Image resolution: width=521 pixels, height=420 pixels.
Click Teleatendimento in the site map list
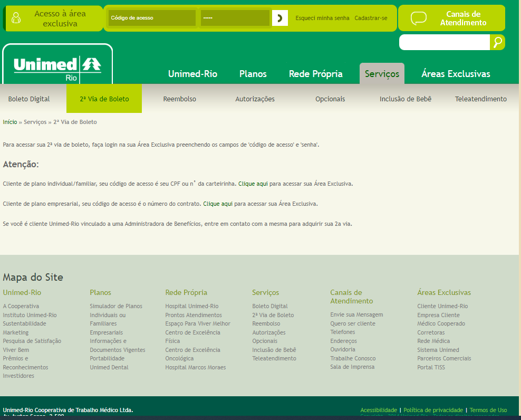point(274,358)
